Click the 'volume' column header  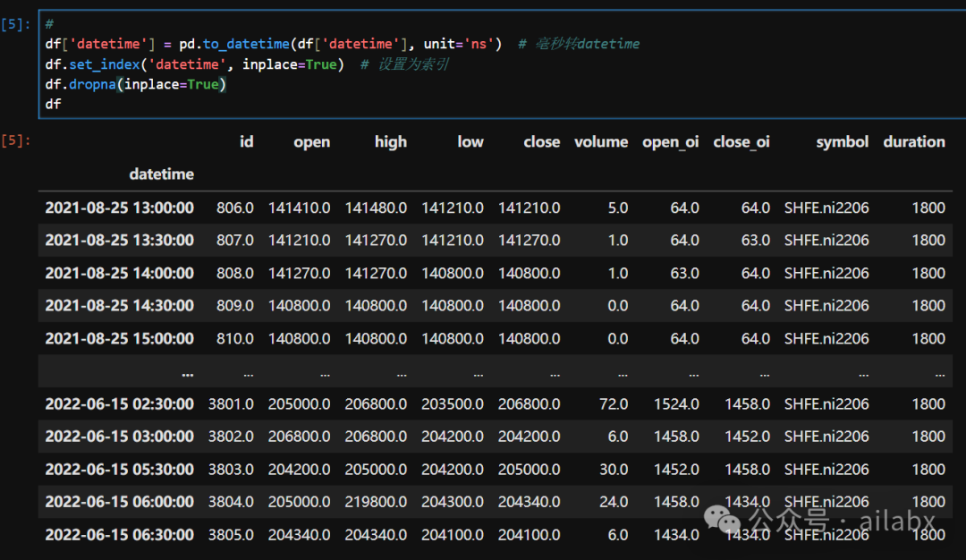(601, 141)
